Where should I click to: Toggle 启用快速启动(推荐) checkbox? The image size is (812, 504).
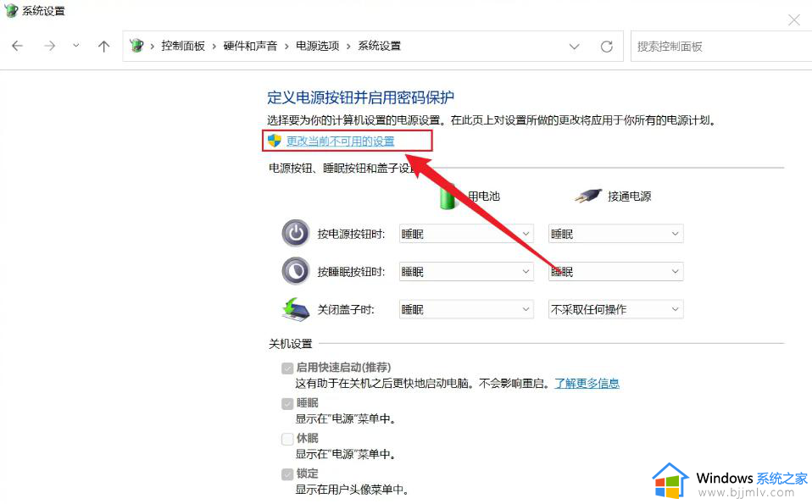(x=287, y=368)
